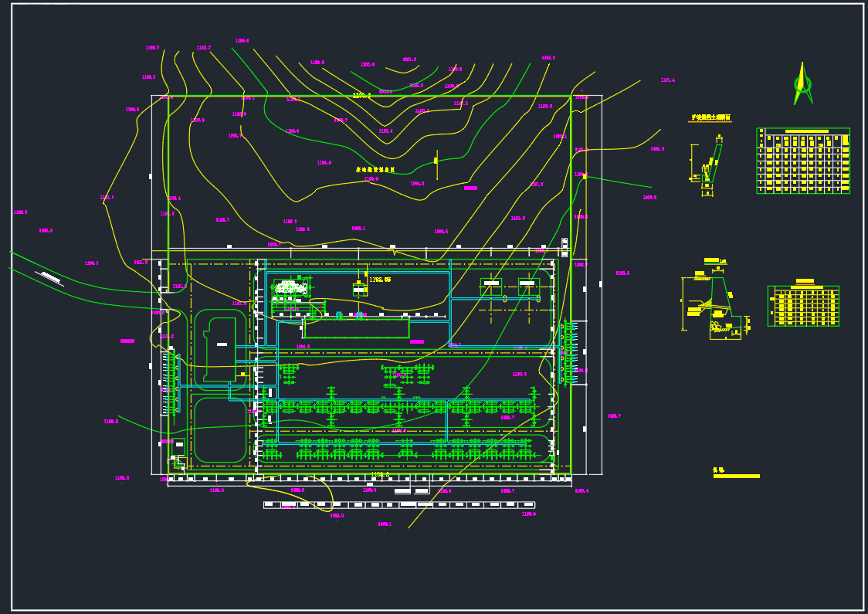Select the large quantity table at upper right
Image resolution: width=868 pixels, height=614 pixels.
(803, 161)
